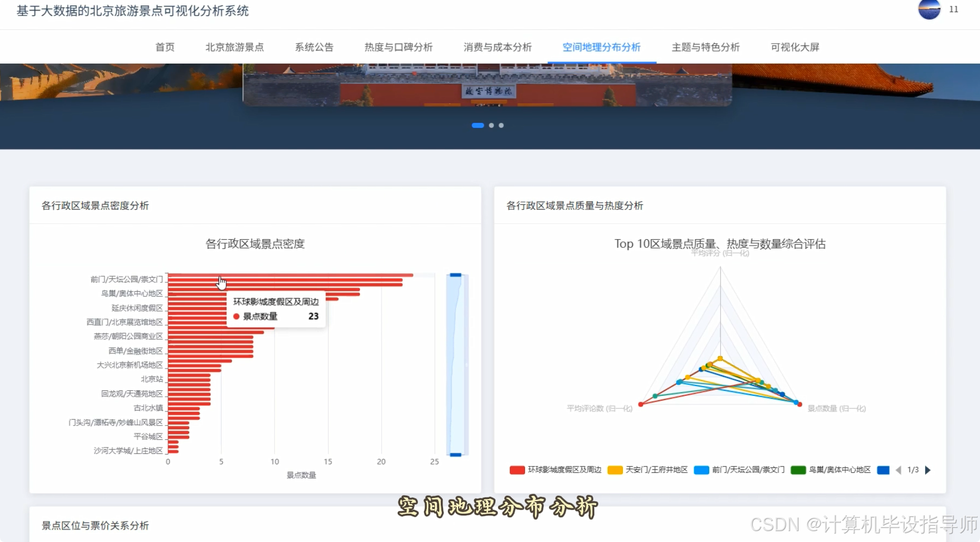Select the first carousel indicator dot
The width and height of the screenshot is (980, 542).
tap(477, 125)
